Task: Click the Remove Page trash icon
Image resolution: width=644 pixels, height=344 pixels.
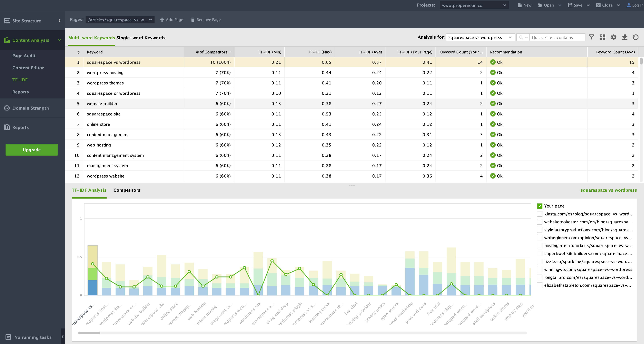Action: (x=192, y=19)
